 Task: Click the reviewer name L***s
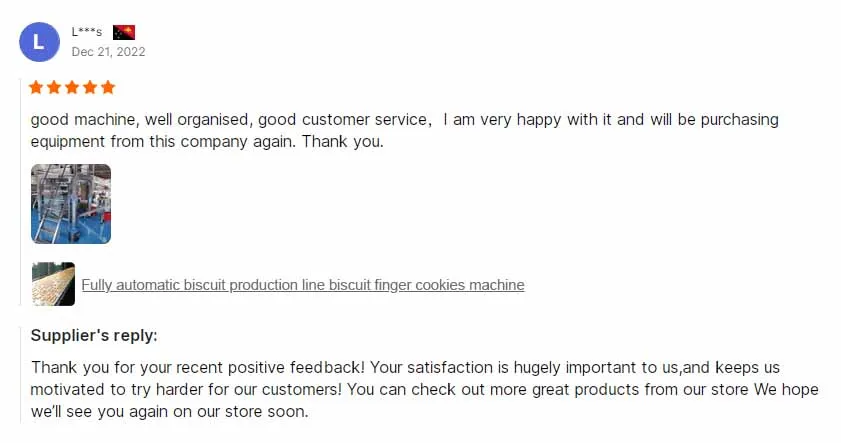tap(87, 32)
